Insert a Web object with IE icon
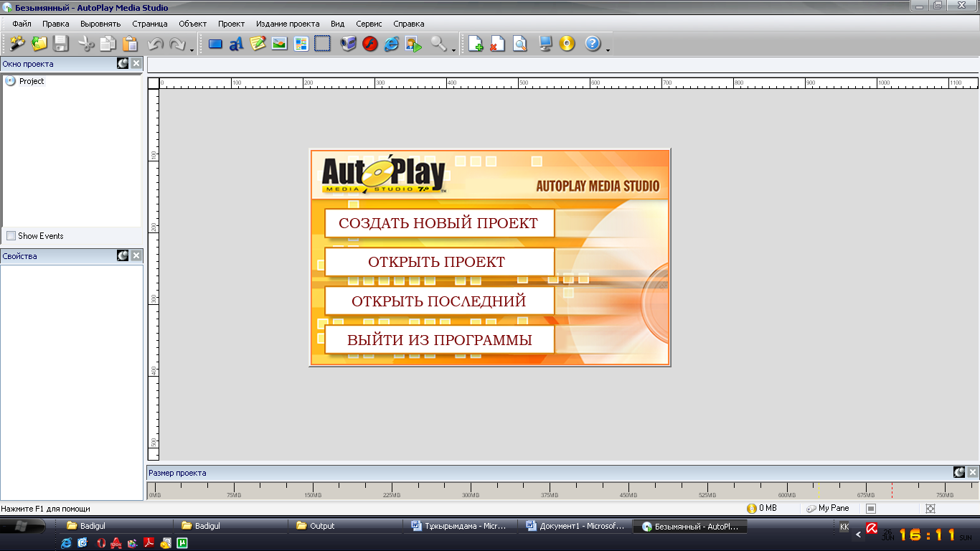Image resolution: width=980 pixels, height=551 pixels. (392, 44)
